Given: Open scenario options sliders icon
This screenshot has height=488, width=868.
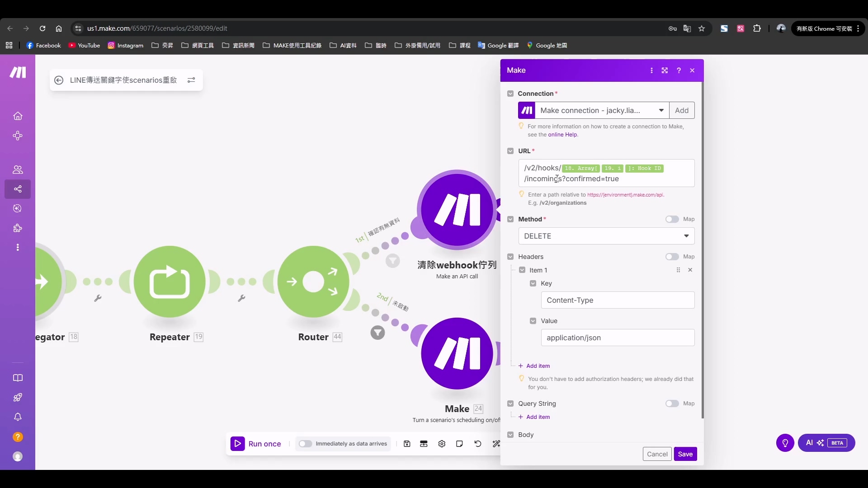Looking at the screenshot, I should (x=191, y=80).
